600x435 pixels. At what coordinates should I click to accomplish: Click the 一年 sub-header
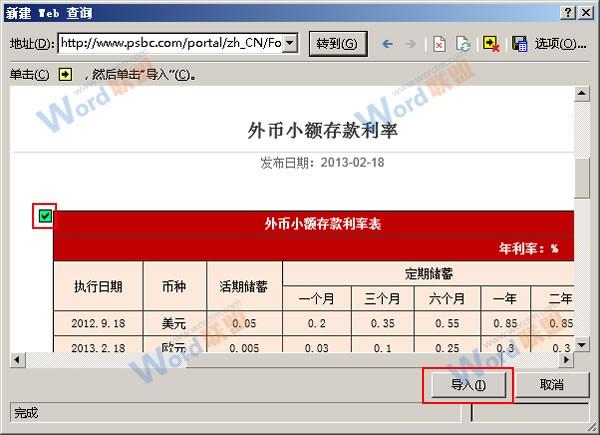click(505, 298)
